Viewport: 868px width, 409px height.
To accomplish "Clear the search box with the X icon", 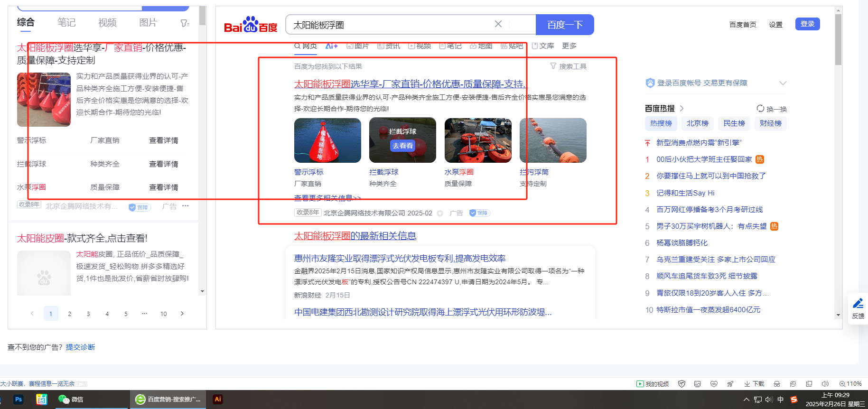I will (x=498, y=24).
